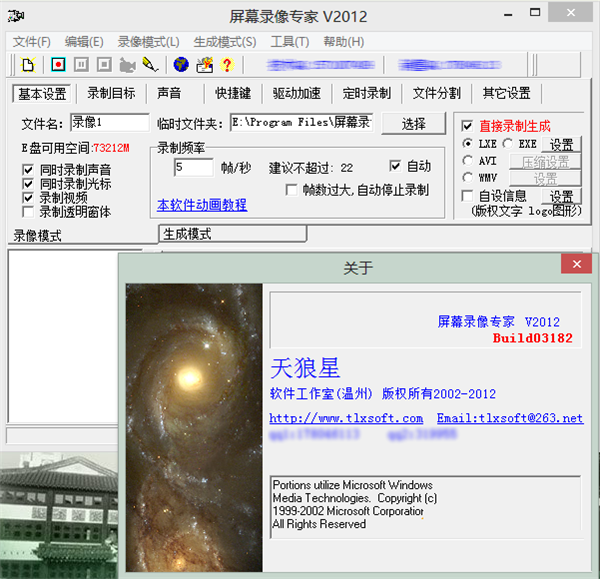This screenshot has width=600, height=579.
Task: Enable the 录制透明窗体 checkbox
Action: pos(28,212)
